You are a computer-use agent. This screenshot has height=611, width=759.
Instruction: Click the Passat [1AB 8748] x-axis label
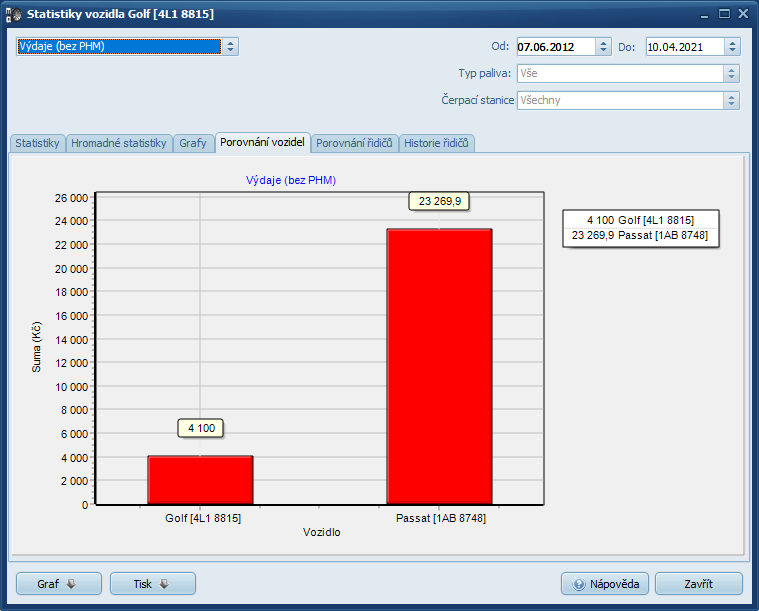441,518
